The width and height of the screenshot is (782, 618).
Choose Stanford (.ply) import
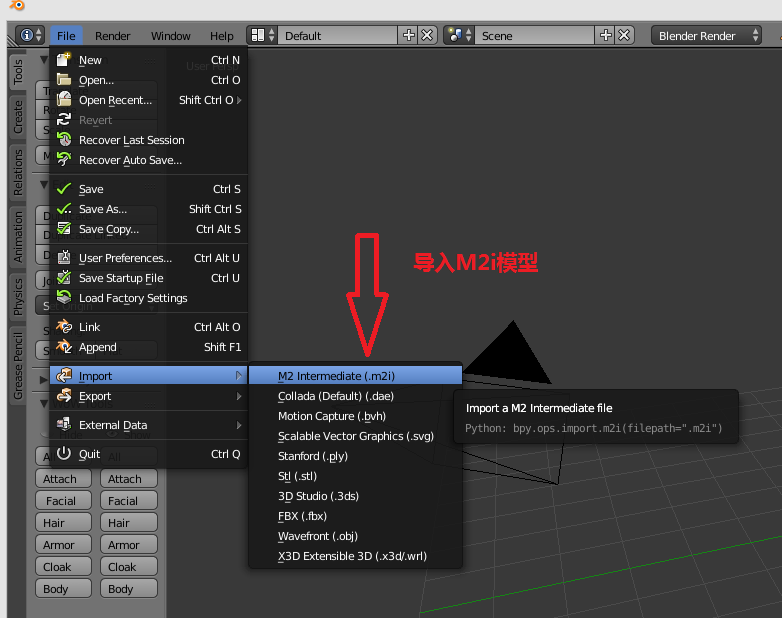coord(356,456)
